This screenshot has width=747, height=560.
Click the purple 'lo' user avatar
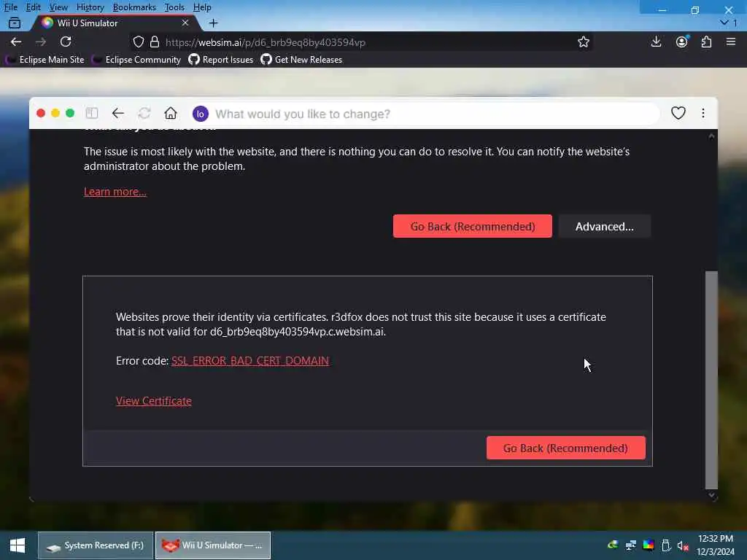201,114
